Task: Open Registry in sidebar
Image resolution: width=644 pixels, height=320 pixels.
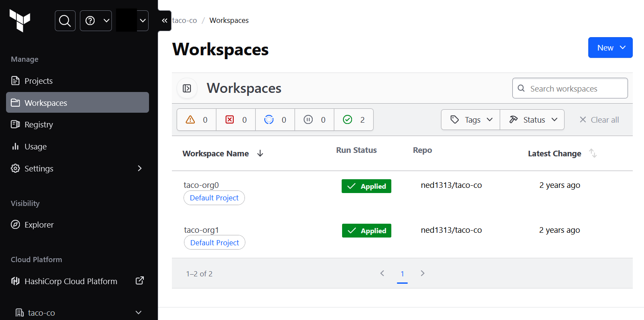Action: click(x=77, y=124)
